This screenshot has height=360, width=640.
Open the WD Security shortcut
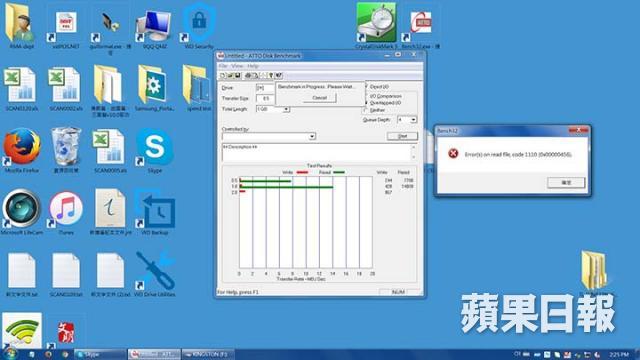click(199, 25)
